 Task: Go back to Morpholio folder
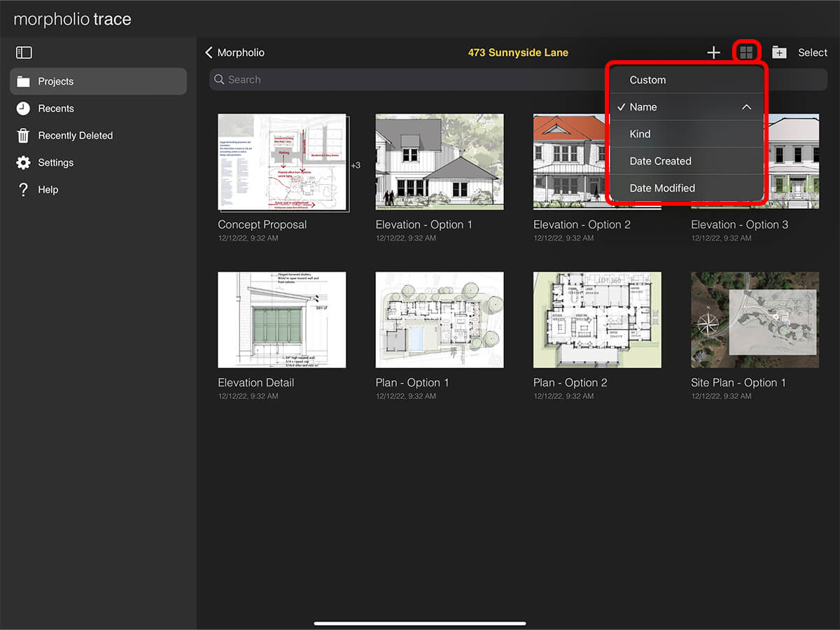(235, 52)
